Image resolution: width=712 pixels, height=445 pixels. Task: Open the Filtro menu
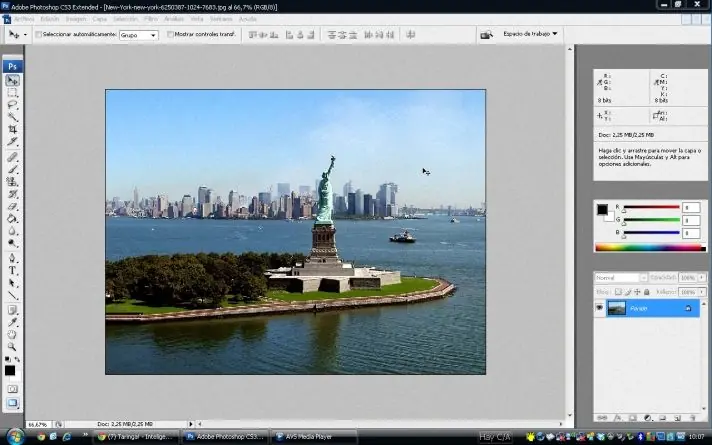tap(151, 19)
